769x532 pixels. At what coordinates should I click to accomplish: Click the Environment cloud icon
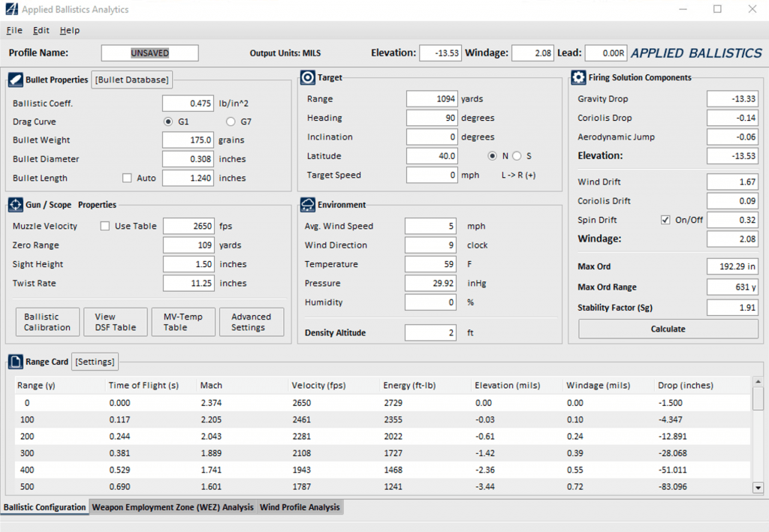tap(307, 205)
